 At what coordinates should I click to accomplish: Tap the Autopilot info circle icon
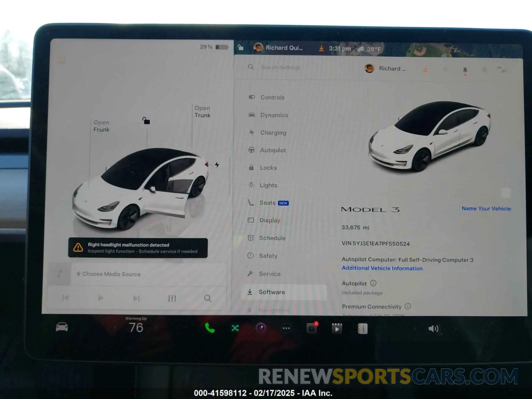click(373, 283)
